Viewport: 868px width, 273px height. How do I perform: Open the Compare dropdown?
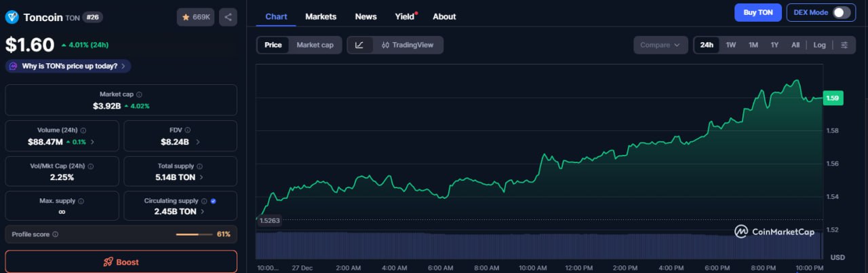660,45
